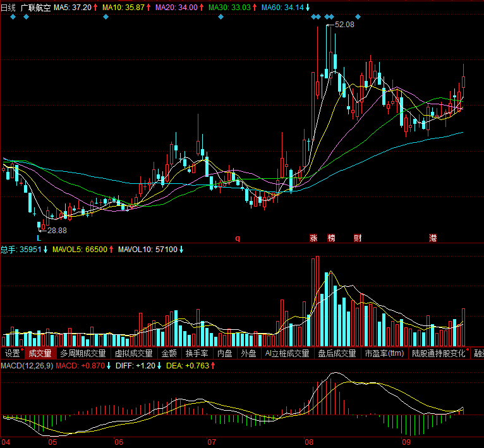The image size is (484, 448).
Task: Click the blue L marker icon
Action: point(39,238)
